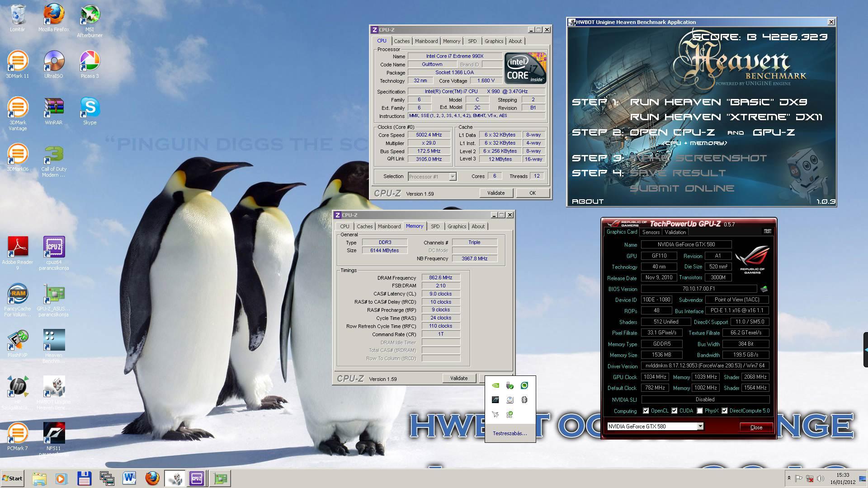The height and width of the screenshot is (488, 868).
Task: Open Microsoft Word from the taskbar
Action: click(129, 479)
